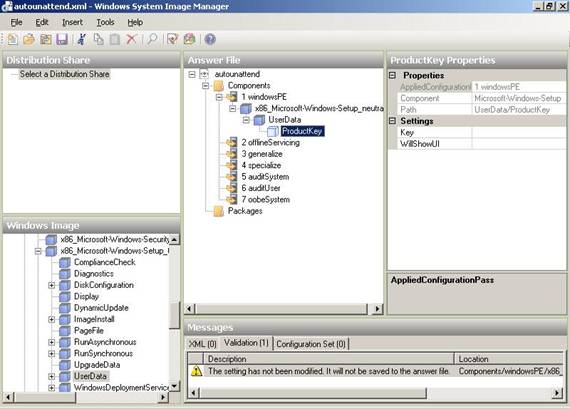This screenshot has width=570, height=409.
Task: Switch to the Validation (1) tab
Action: point(246,343)
